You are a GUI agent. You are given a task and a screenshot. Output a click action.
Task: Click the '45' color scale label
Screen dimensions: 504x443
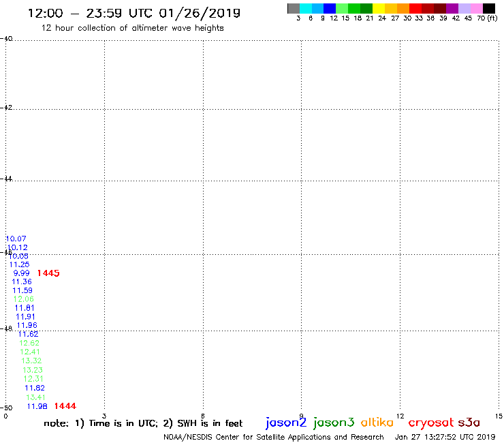tap(468, 18)
